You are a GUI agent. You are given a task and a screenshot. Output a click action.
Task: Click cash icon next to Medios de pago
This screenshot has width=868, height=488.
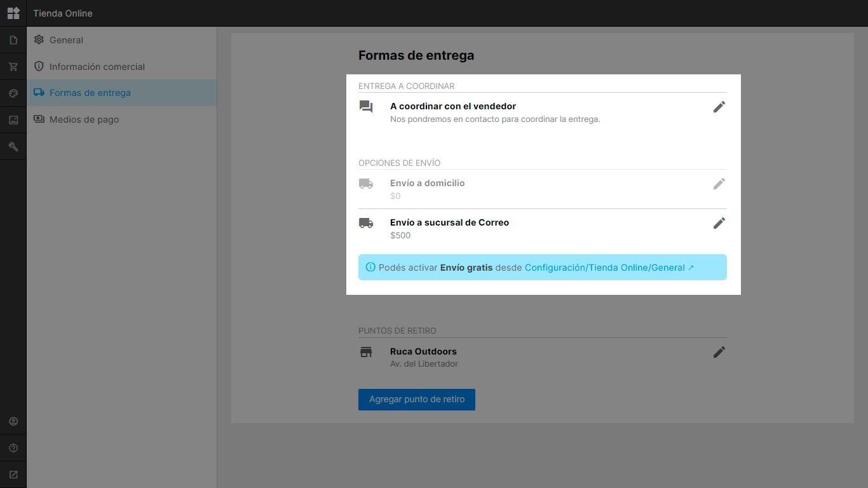39,119
